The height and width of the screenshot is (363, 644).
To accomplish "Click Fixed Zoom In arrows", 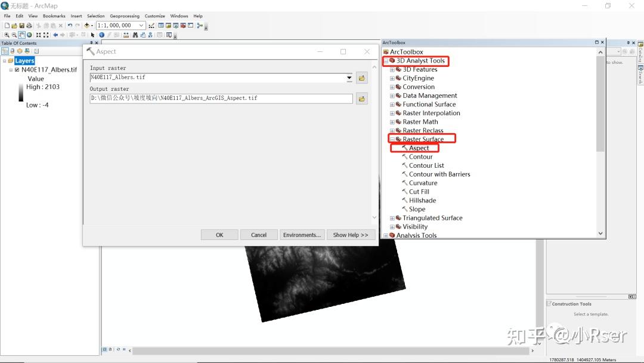I will (39, 35).
